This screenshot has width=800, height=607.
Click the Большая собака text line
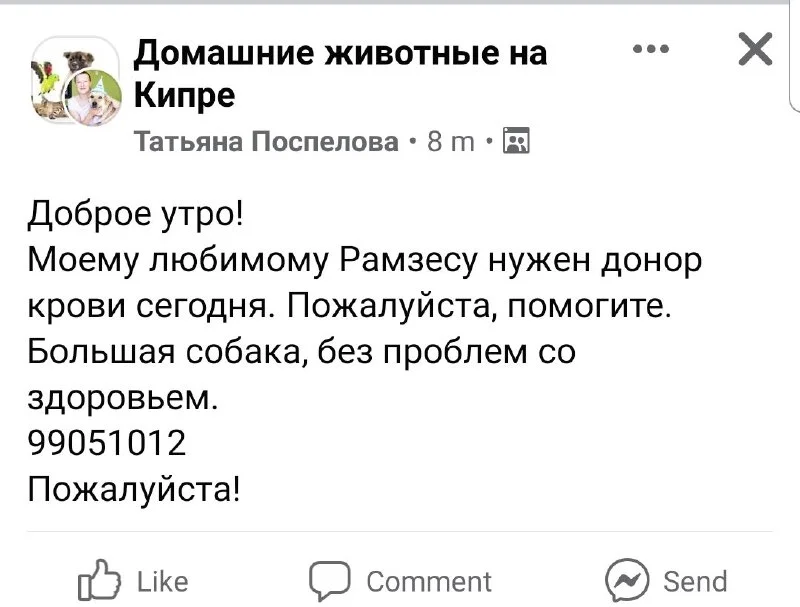[x=300, y=353]
